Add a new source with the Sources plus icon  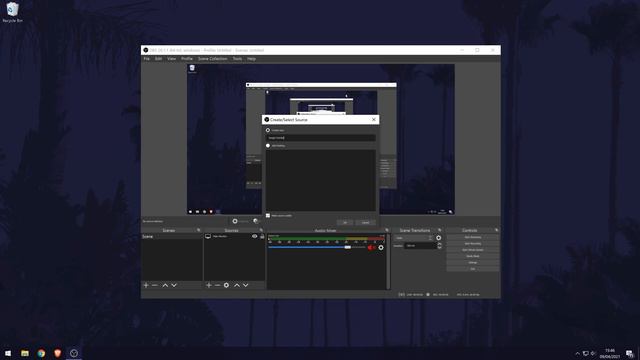pos(209,285)
